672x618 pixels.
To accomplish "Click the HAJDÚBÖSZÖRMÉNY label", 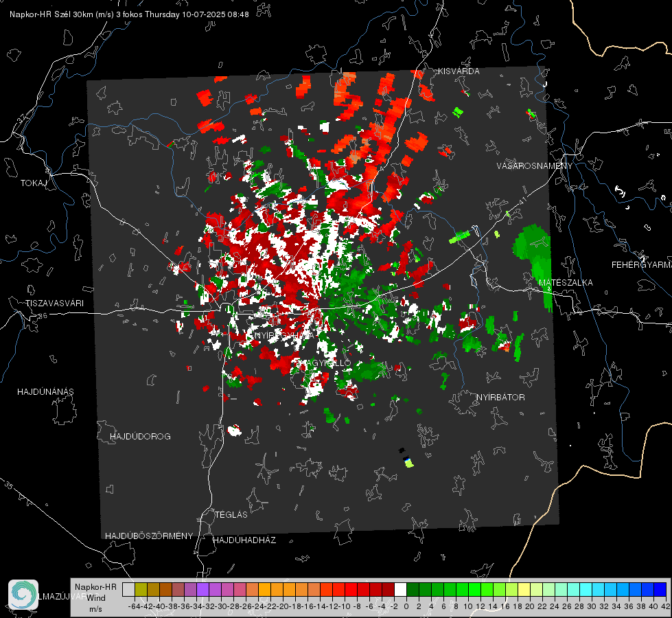I will 149,536.
